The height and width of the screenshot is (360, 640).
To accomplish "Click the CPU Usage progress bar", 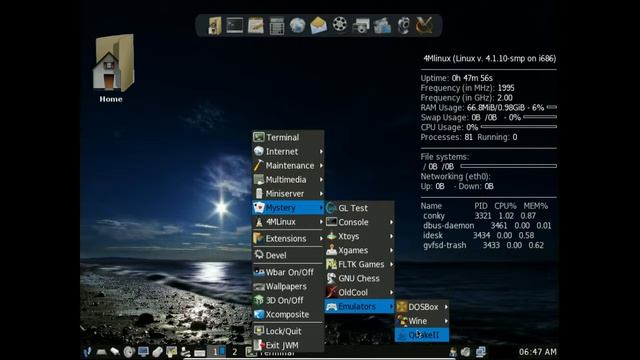I will 519,127.
